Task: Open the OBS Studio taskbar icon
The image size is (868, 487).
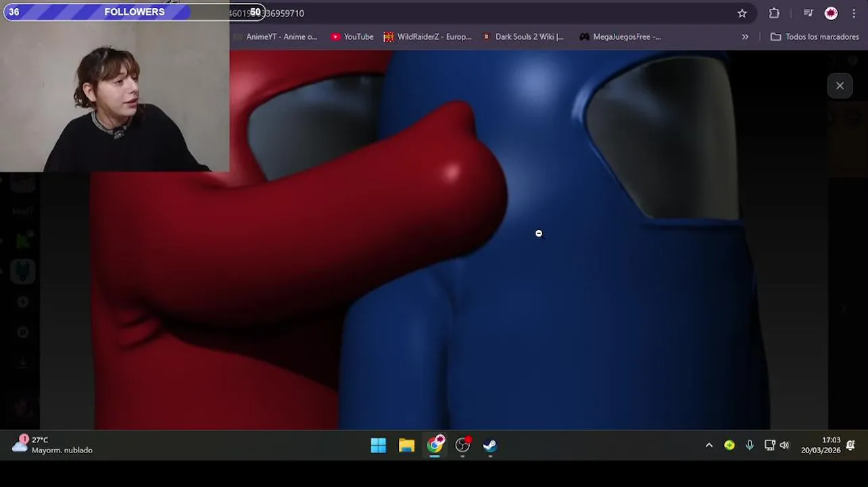Action: pyautogui.click(x=462, y=445)
